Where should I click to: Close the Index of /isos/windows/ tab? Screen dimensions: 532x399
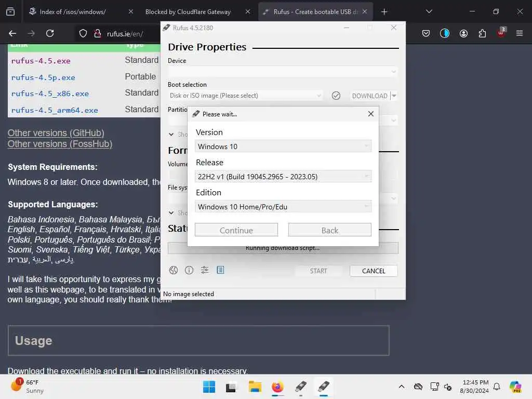pos(131,11)
